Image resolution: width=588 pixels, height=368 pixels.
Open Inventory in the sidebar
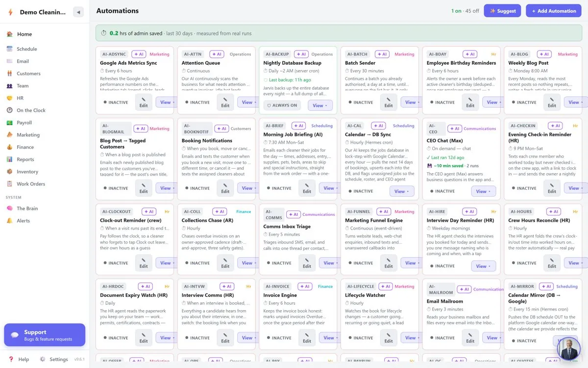(x=27, y=172)
